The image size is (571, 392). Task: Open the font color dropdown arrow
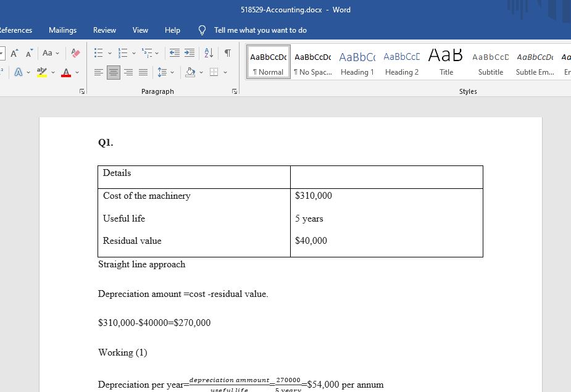click(x=77, y=72)
